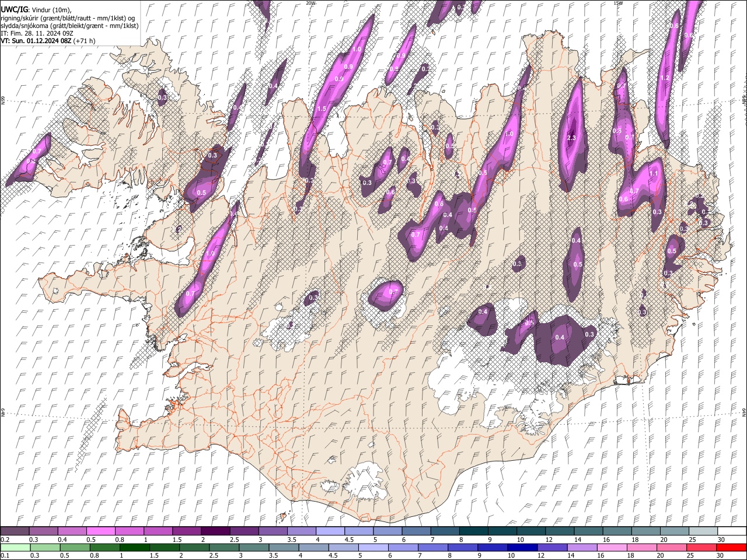Click the medium green 0.5–0.8 rain legend swatch

tap(75, 547)
